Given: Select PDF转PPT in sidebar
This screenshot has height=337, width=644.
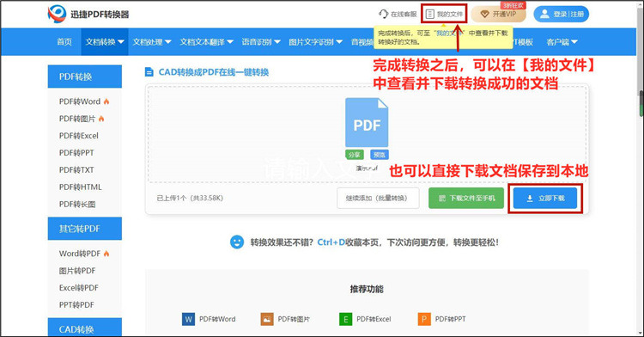Looking at the screenshot, I should pos(76,153).
